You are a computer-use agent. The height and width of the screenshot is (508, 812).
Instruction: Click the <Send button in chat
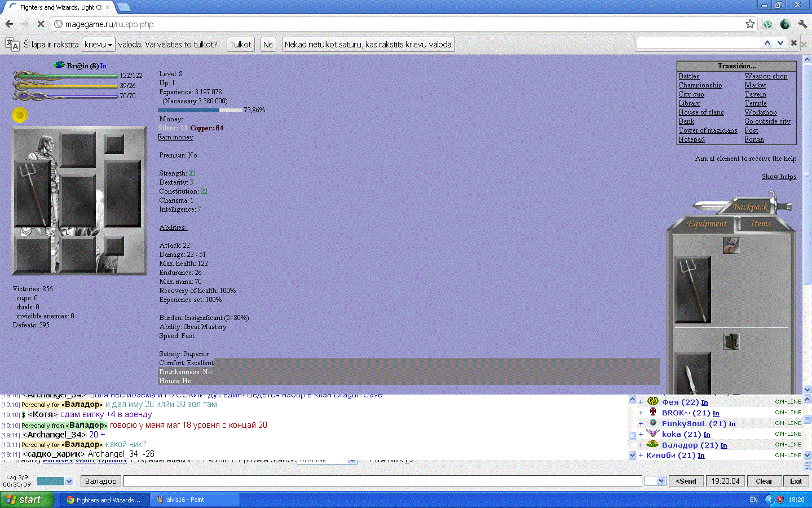tap(686, 481)
